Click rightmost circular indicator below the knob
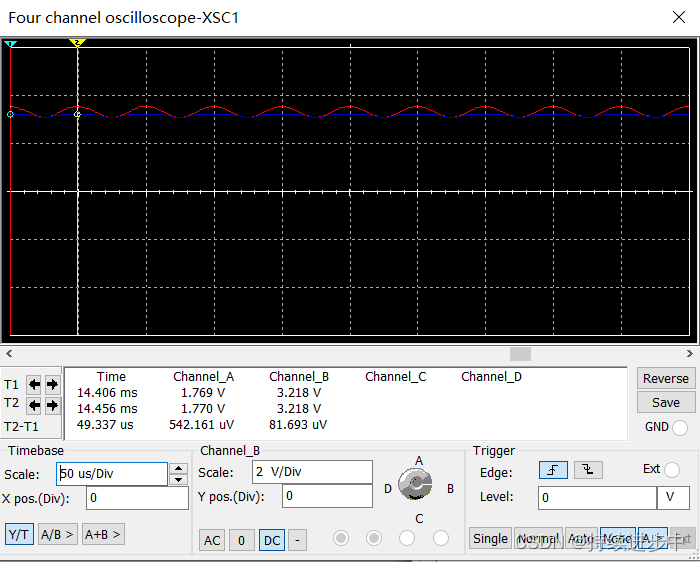The image size is (700, 562). tap(441, 538)
